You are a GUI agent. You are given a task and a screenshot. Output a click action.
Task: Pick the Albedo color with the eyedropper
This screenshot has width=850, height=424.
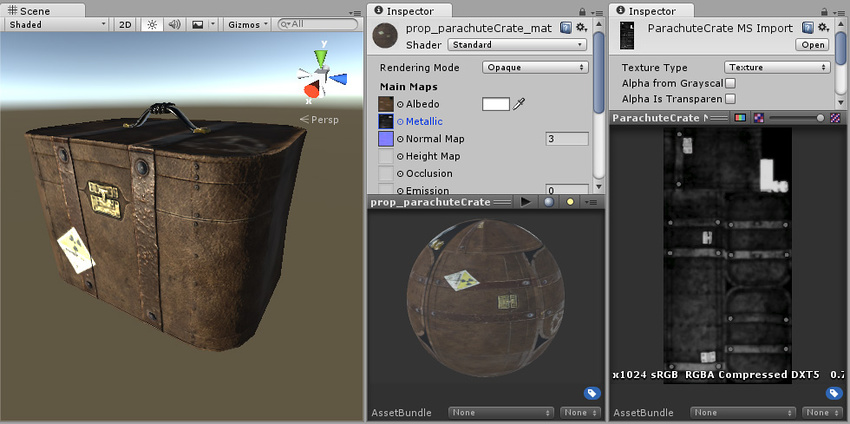coord(519,104)
